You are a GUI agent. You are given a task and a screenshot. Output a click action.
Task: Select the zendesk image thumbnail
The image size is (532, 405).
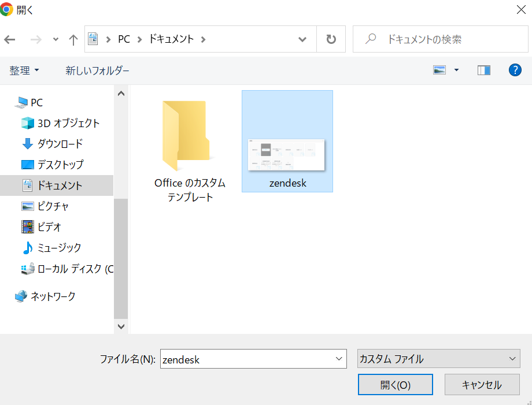tap(287, 141)
